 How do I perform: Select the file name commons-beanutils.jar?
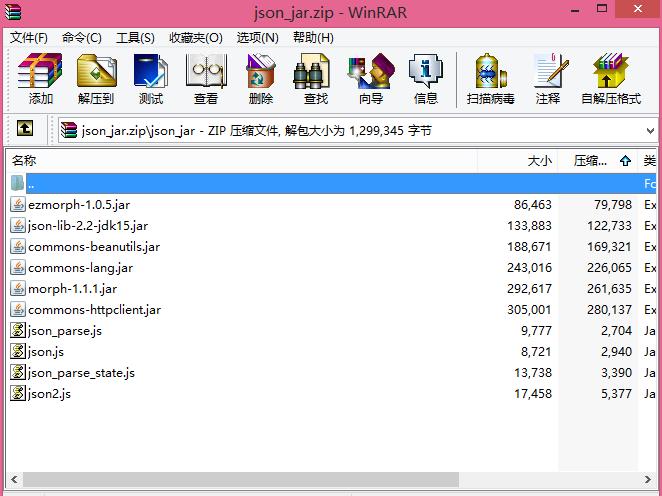click(94, 247)
